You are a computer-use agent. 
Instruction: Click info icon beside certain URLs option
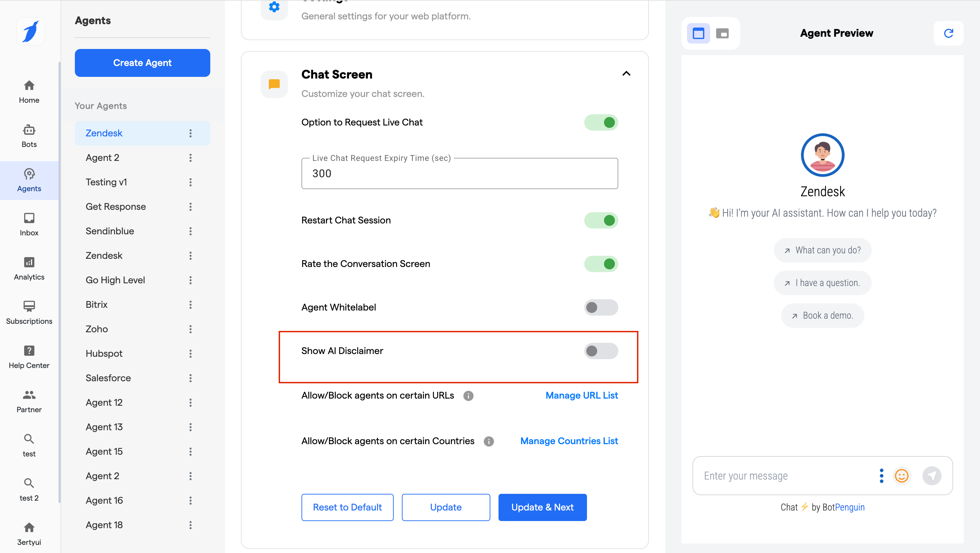[468, 396]
